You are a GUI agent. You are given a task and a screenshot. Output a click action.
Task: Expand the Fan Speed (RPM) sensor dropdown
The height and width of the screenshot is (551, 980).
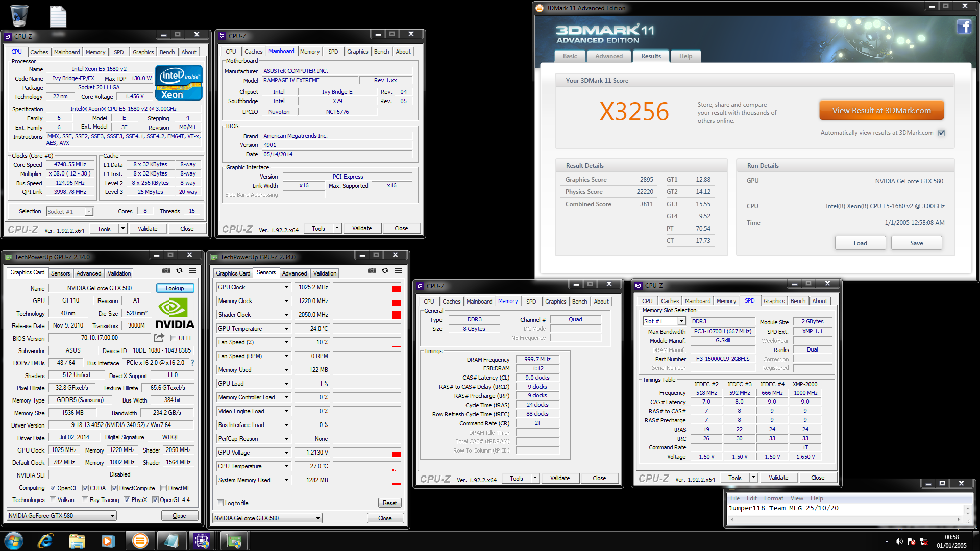point(286,356)
